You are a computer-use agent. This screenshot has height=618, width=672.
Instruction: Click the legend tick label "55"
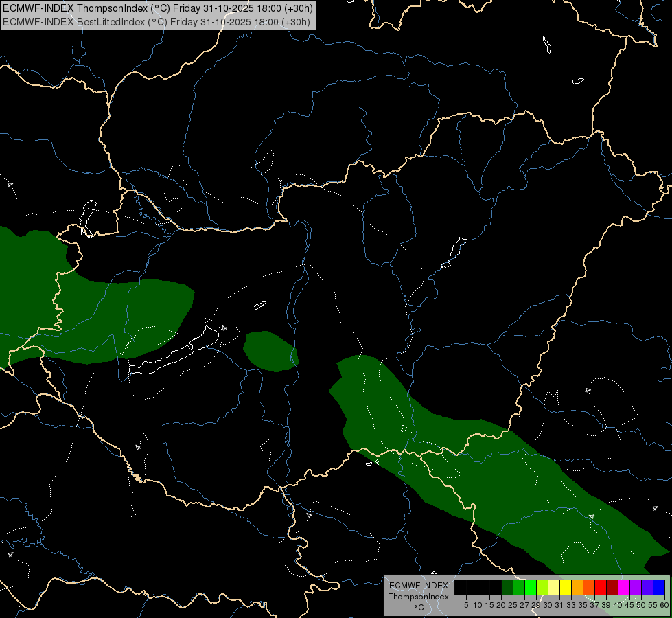click(653, 605)
